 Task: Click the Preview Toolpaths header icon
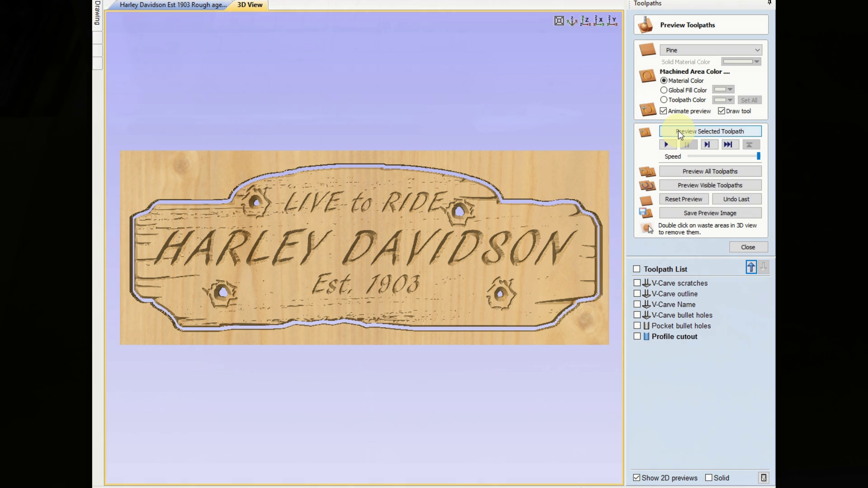(x=646, y=25)
